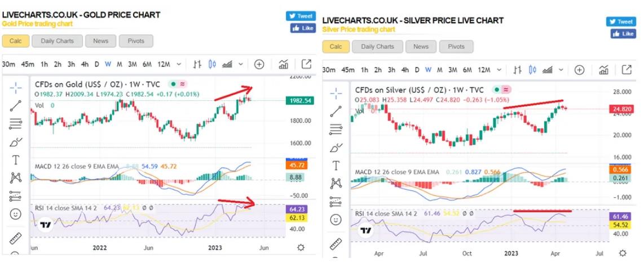Toggle silver chart market status indicator

pos(498,90)
